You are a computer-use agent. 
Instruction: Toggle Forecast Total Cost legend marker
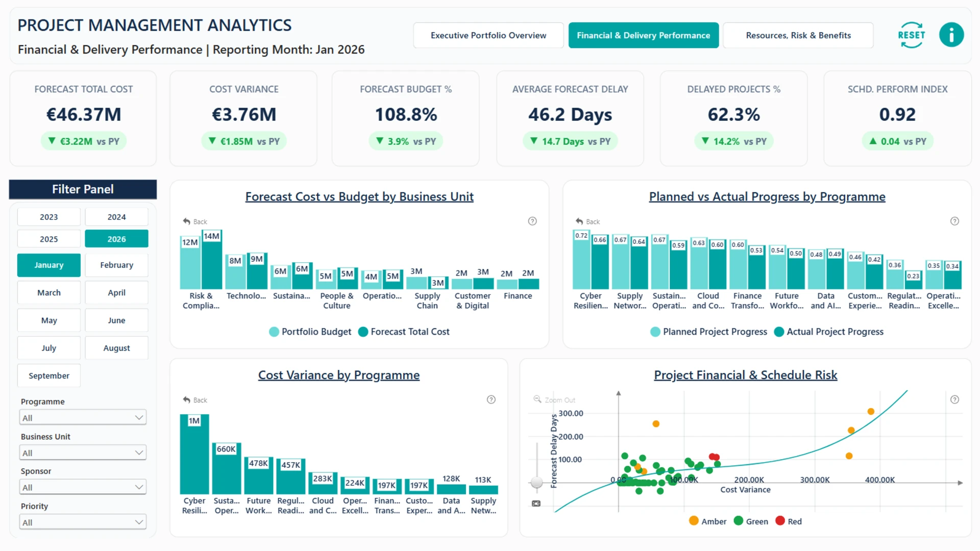tap(363, 332)
